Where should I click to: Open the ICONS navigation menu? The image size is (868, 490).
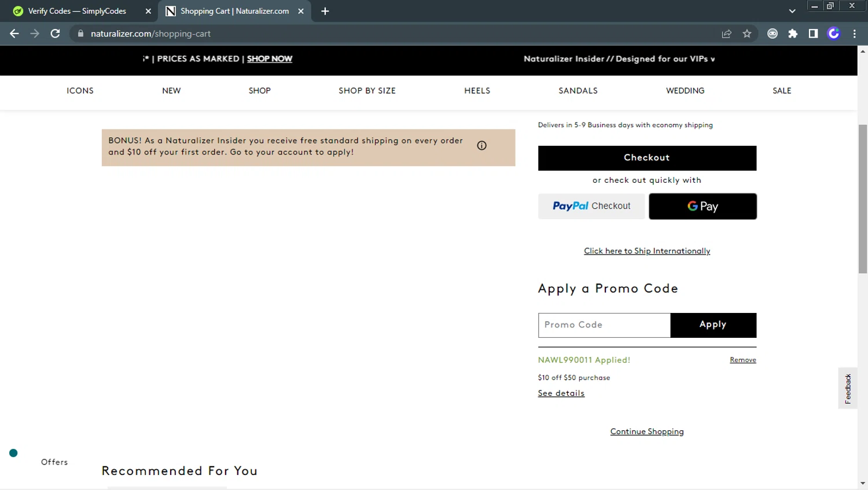(x=80, y=91)
